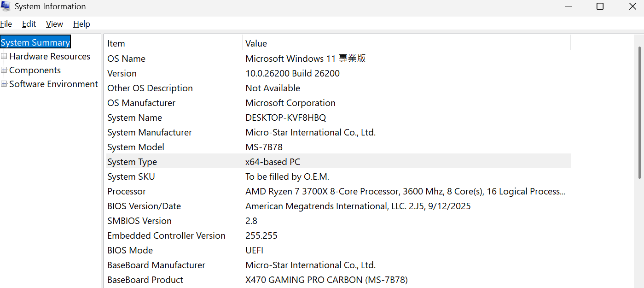The width and height of the screenshot is (644, 288).
Task: Select the SMBIOS Version row label
Action: pyautogui.click(x=139, y=221)
